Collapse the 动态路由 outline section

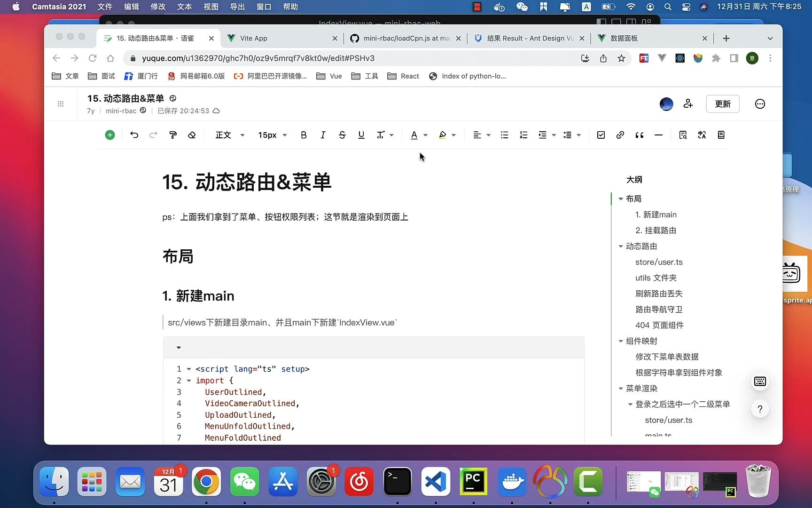click(621, 246)
